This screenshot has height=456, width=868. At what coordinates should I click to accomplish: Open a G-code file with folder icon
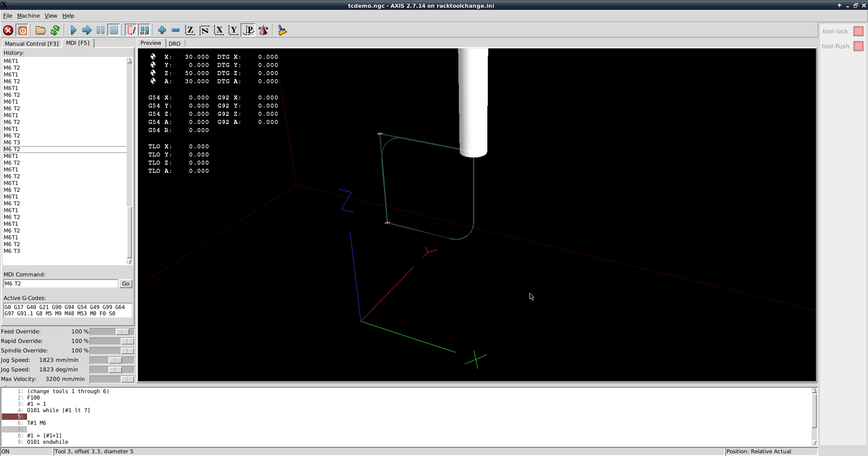point(41,30)
